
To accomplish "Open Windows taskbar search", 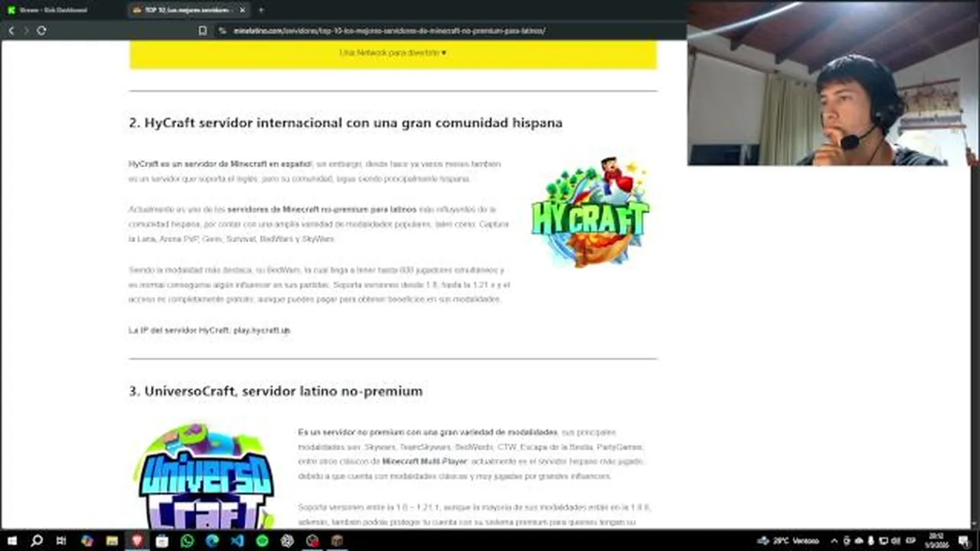I will click(36, 540).
